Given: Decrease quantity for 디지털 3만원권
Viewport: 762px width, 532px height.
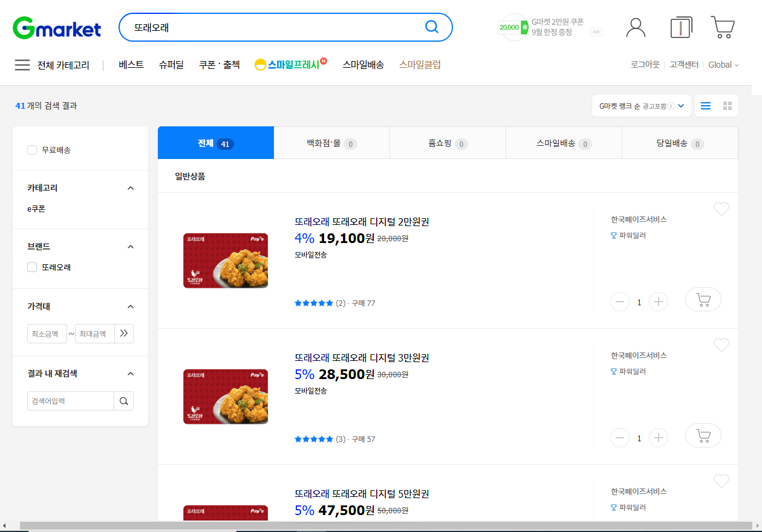Looking at the screenshot, I should [x=620, y=438].
